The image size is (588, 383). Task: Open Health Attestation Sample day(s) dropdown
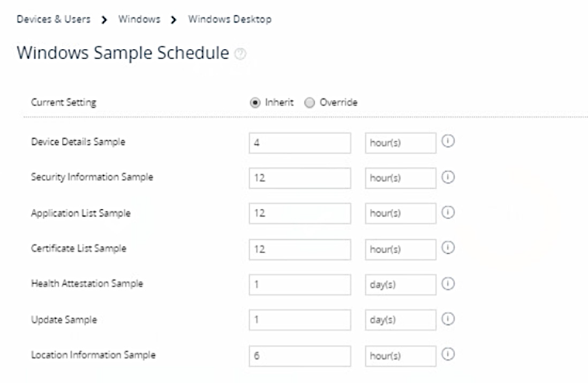pos(401,285)
